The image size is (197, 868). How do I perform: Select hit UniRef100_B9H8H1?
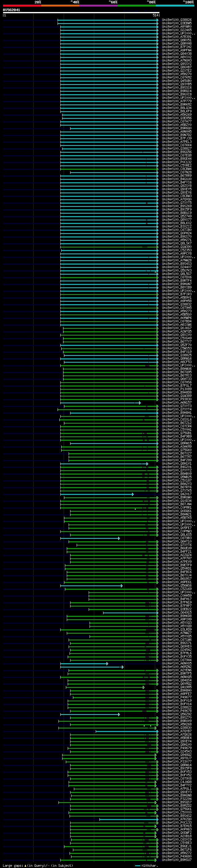tap(176, 413)
